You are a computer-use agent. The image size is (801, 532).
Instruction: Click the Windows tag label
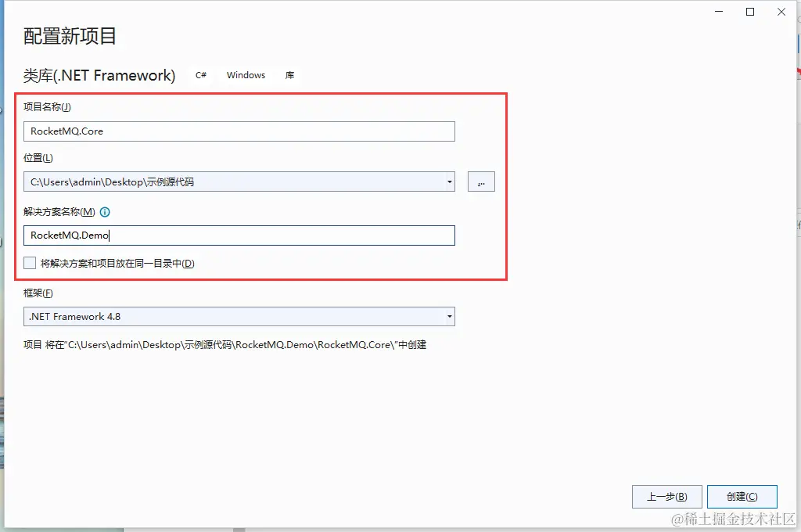pos(246,75)
